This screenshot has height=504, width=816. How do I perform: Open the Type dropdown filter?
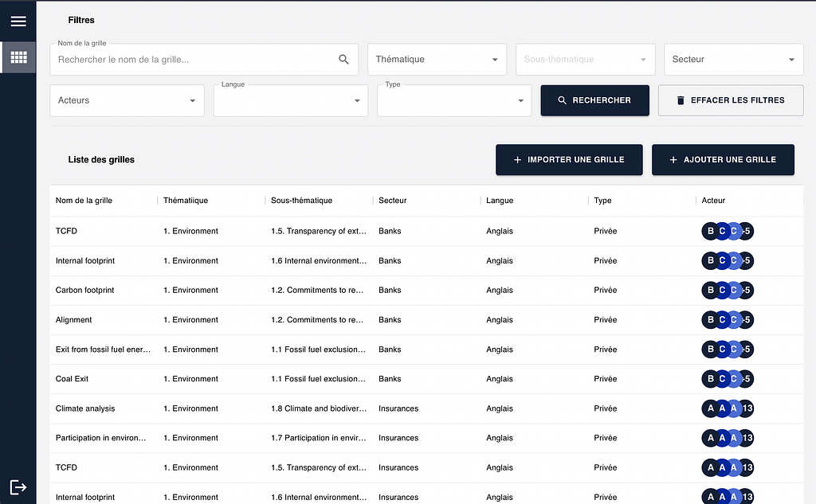pyautogui.click(x=453, y=101)
